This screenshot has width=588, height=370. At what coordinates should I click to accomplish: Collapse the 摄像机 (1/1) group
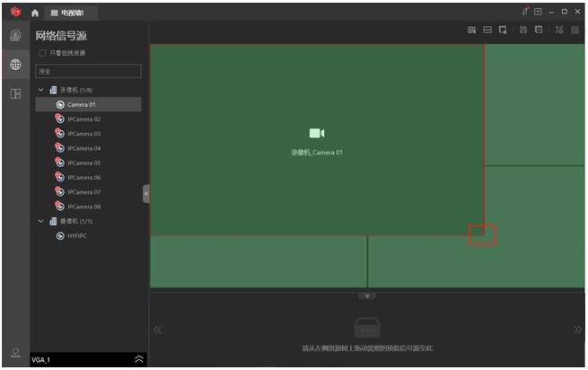pos(41,221)
